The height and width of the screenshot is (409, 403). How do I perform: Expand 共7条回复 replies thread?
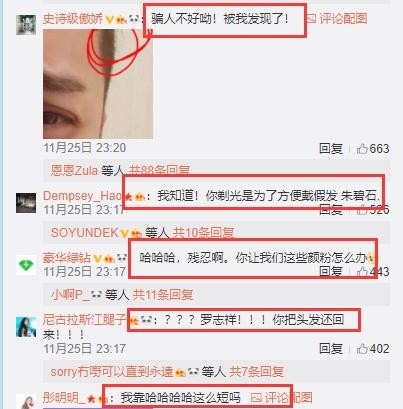(x=257, y=371)
